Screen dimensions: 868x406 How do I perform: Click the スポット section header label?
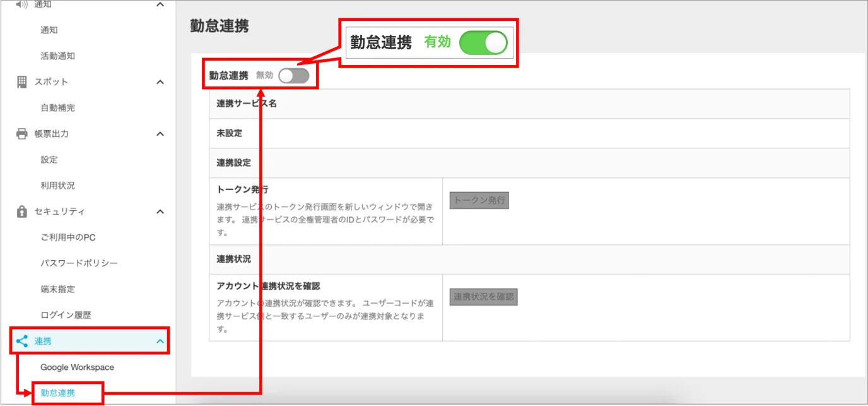52,82
